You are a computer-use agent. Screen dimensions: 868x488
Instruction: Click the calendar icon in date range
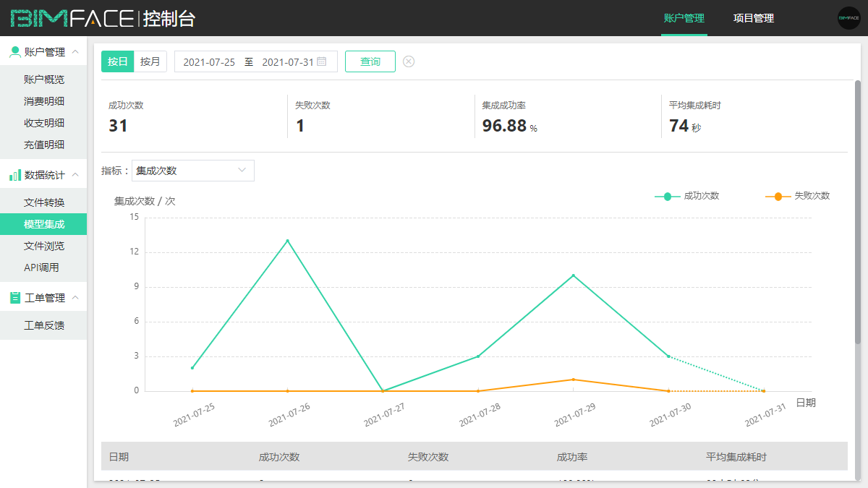click(322, 61)
